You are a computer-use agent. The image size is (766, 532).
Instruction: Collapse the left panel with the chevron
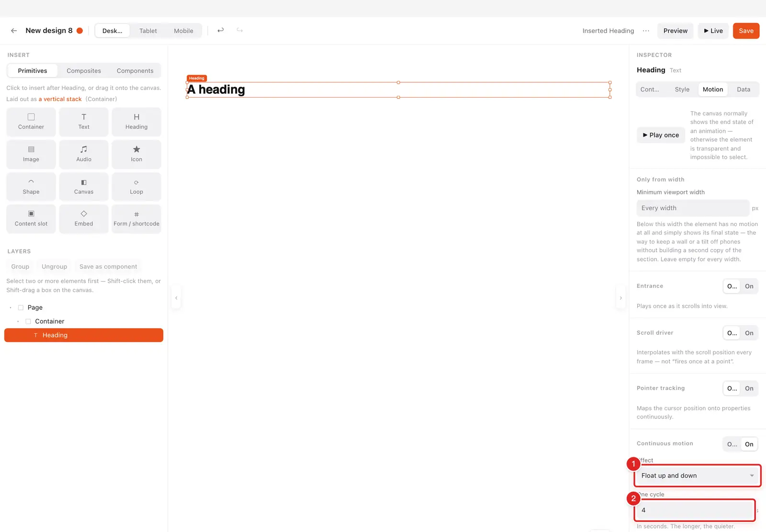176,298
